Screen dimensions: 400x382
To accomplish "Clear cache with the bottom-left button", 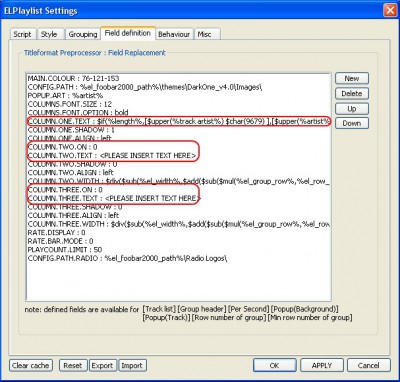I will click(x=31, y=365).
